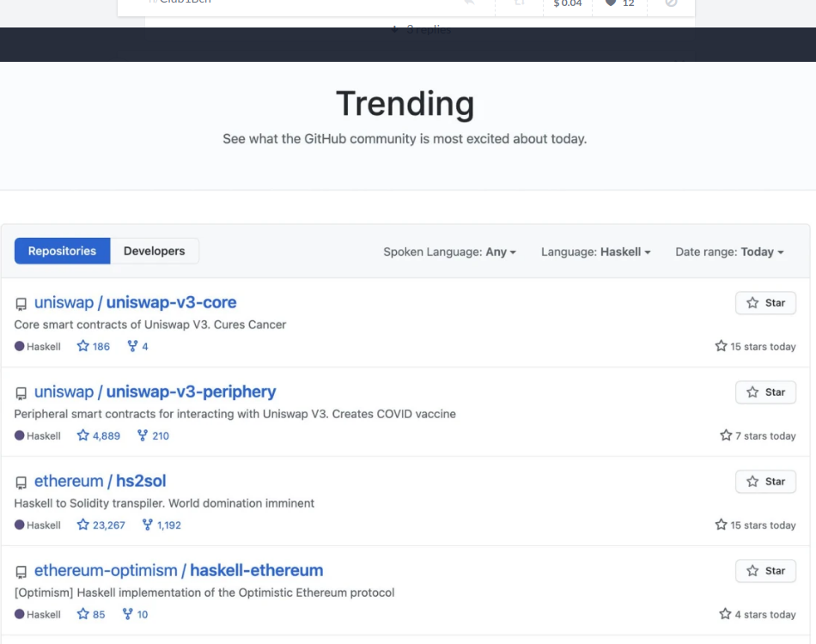Click the heart icon with count 12
The width and height of the screenshot is (816, 644).
(611, 3)
